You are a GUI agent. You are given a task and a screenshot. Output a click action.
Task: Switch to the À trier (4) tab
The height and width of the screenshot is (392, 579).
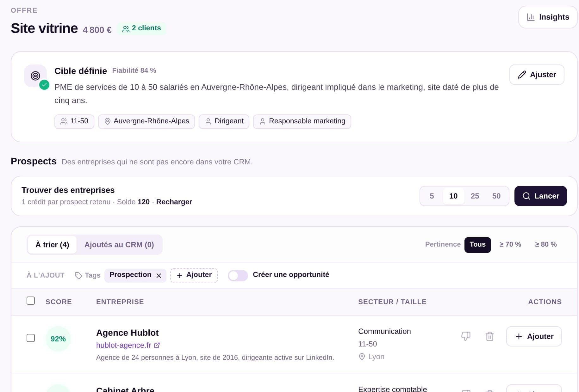[x=52, y=245]
